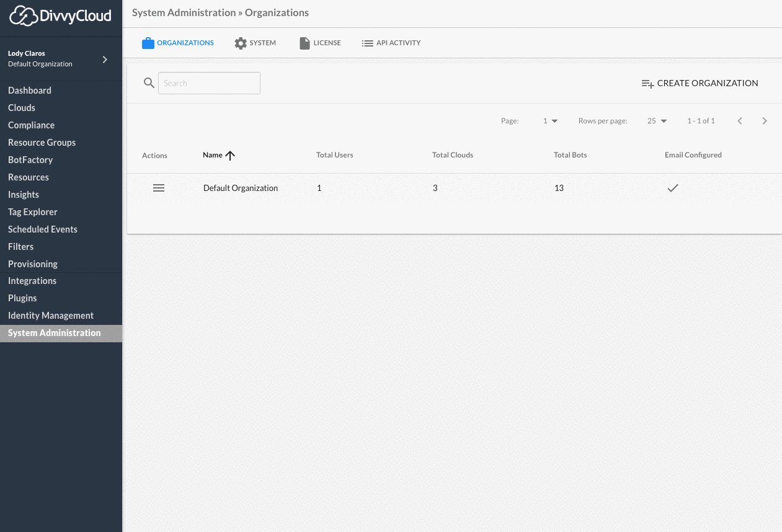Image resolution: width=782 pixels, height=532 pixels.
Task: Open Filters in the sidebar
Action: click(x=21, y=247)
